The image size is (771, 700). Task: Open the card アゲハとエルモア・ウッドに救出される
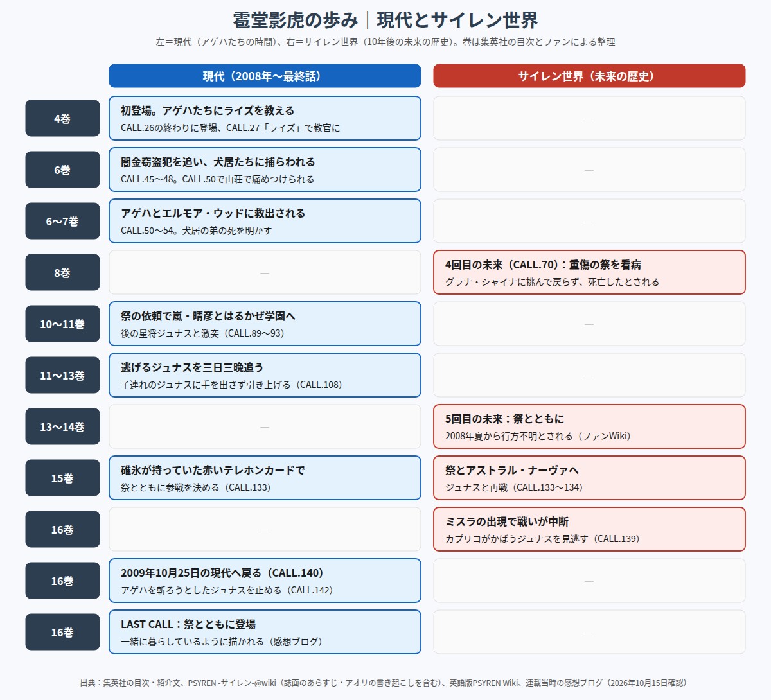(x=265, y=221)
